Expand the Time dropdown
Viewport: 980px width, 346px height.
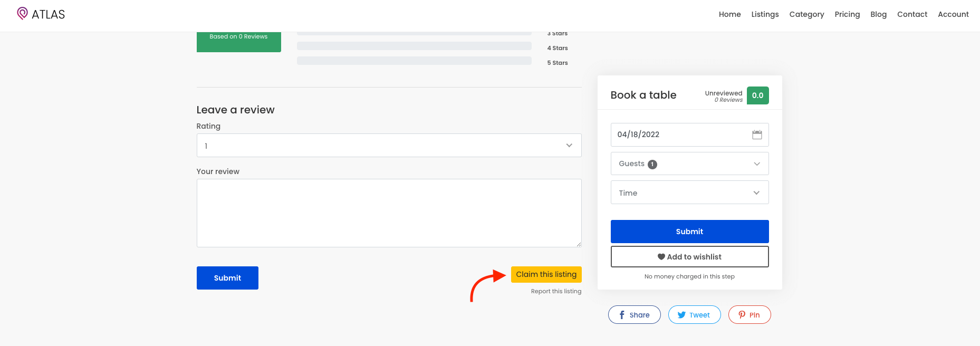689,193
